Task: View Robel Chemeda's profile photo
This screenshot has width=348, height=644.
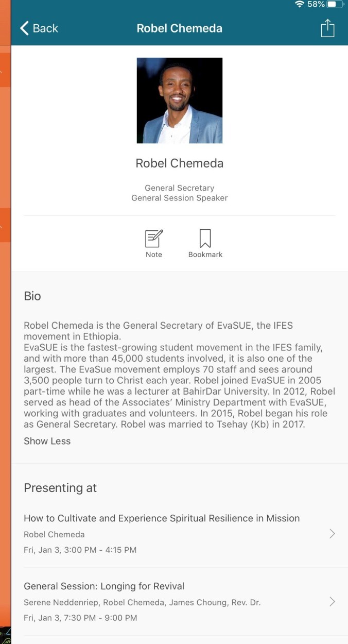Action: (x=179, y=100)
